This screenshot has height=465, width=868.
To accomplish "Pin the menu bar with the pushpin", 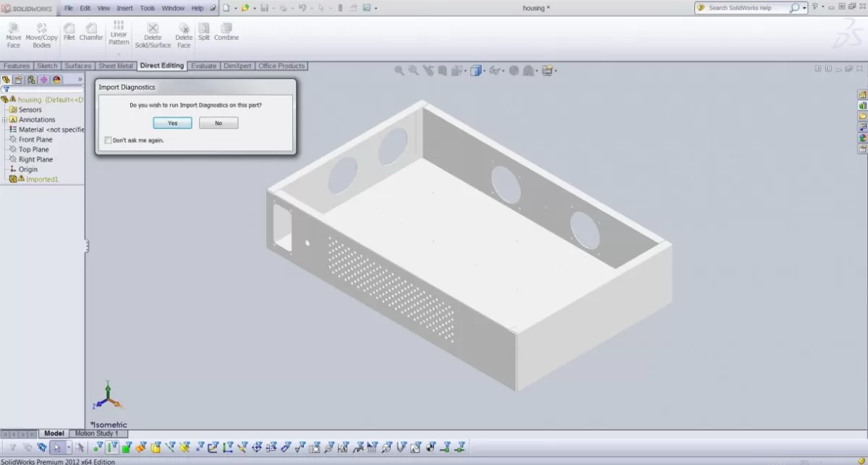I will click(213, 8).
